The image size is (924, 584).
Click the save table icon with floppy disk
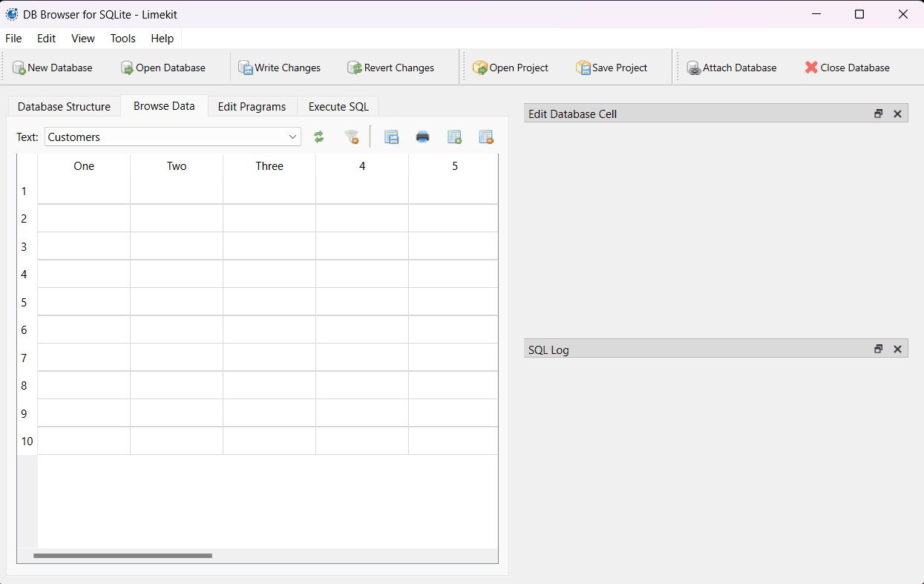[391, 137]
